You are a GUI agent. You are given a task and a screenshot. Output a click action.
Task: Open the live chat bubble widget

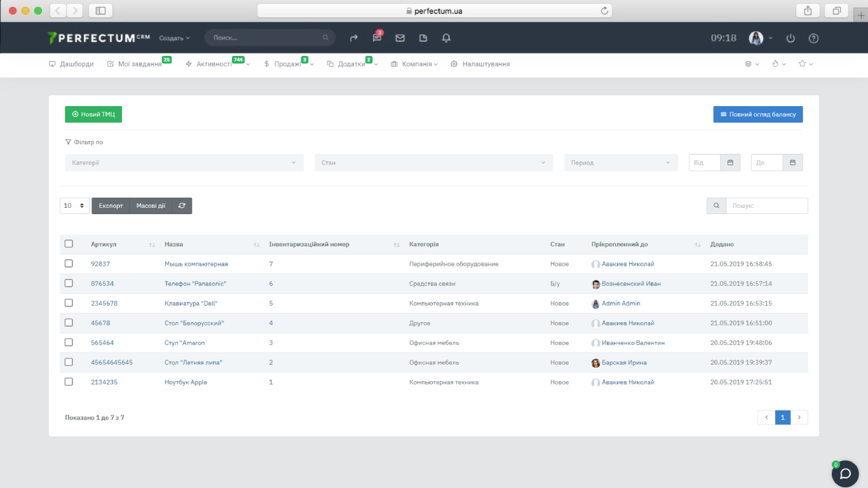[x=845, y=474]
